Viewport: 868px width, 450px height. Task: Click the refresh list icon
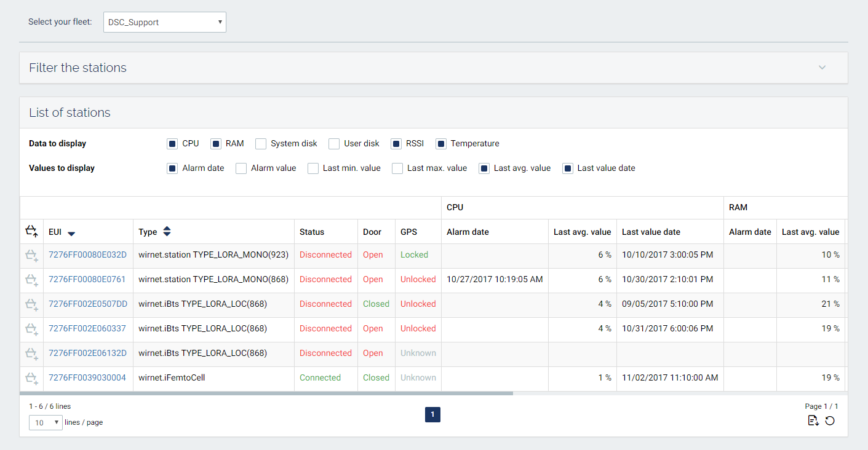coord(830,420)
